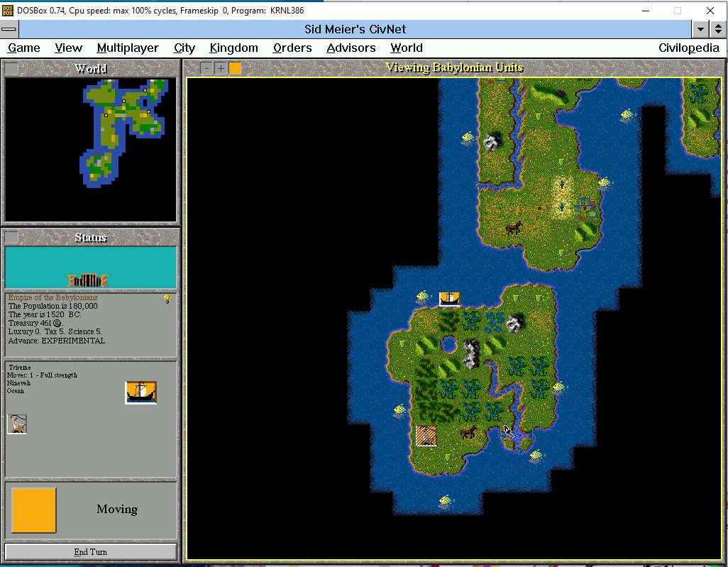Open the World panel control box

click(x=11, y=69)
